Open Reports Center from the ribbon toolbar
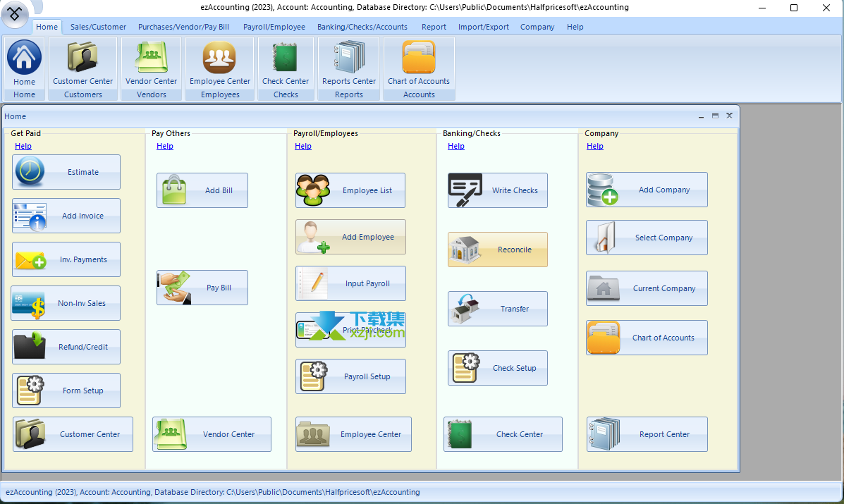This screenshot has height=504, width=844. click(349, 63)
